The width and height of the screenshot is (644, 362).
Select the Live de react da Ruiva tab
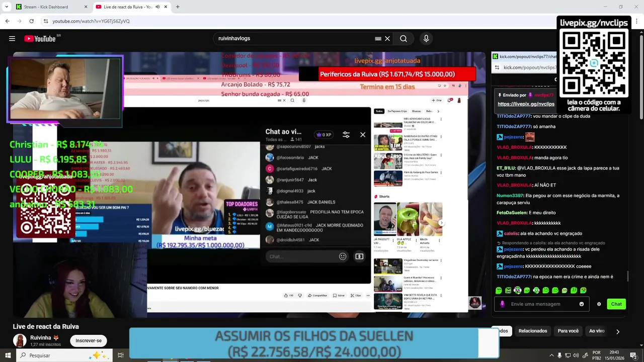132,7
